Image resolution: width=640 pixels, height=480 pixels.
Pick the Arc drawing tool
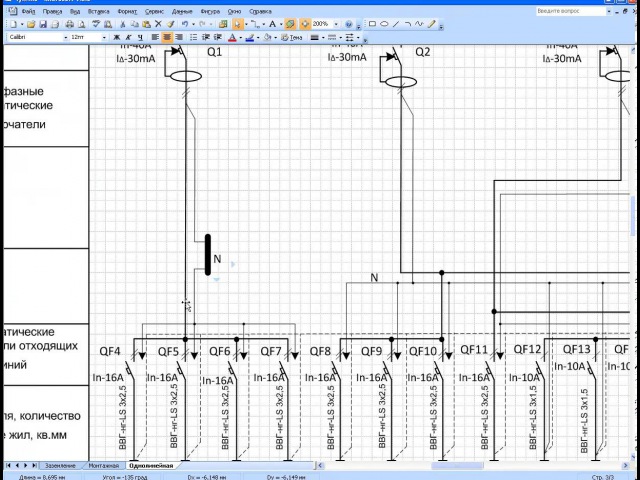coord(407,24)
